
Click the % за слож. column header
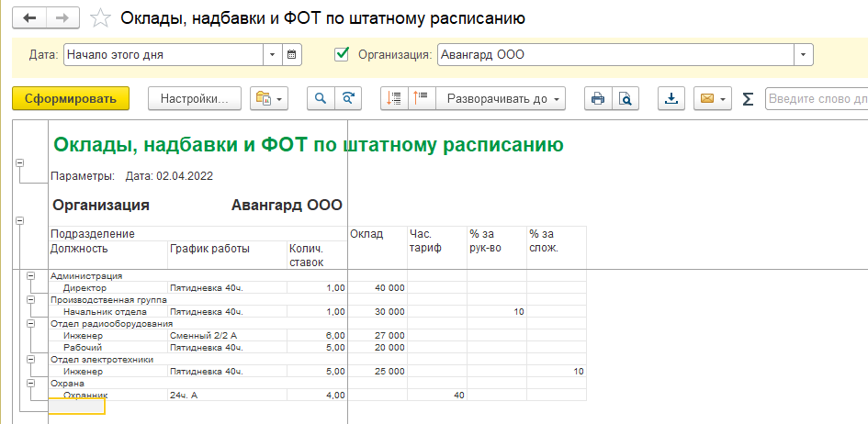[557, 248]
